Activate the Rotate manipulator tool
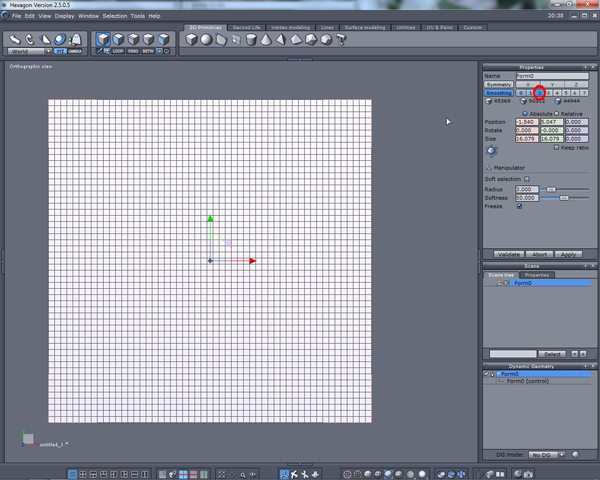 pos(30,39)
